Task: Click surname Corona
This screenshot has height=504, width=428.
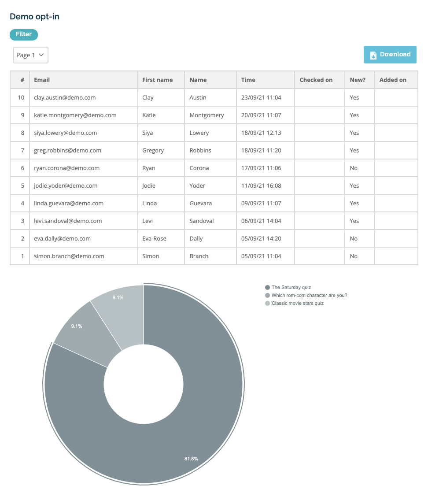Action: point(199,168)
